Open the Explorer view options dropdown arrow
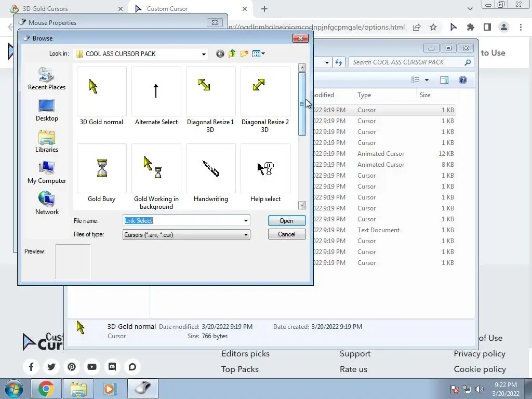 (427, 79)
